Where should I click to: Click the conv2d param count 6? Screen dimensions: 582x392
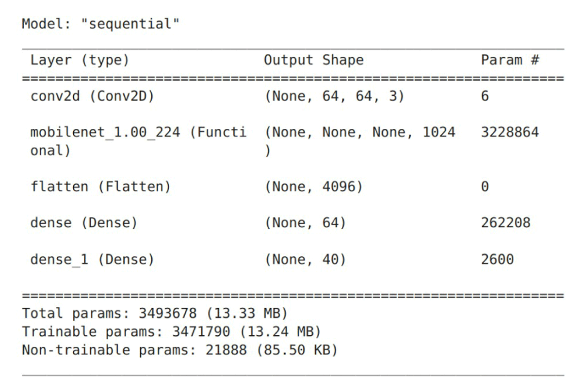[x=485, y=96]
